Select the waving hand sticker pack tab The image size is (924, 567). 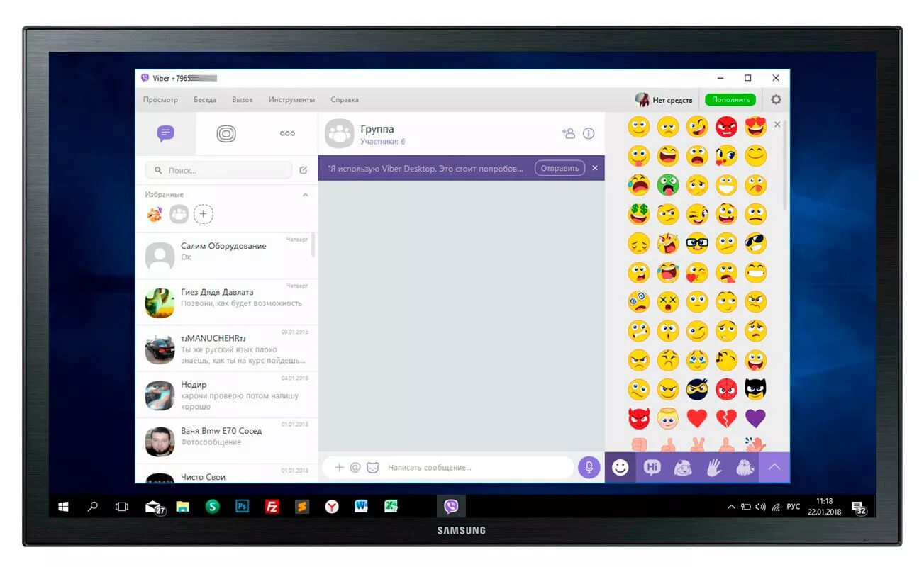tap(714, 468)
